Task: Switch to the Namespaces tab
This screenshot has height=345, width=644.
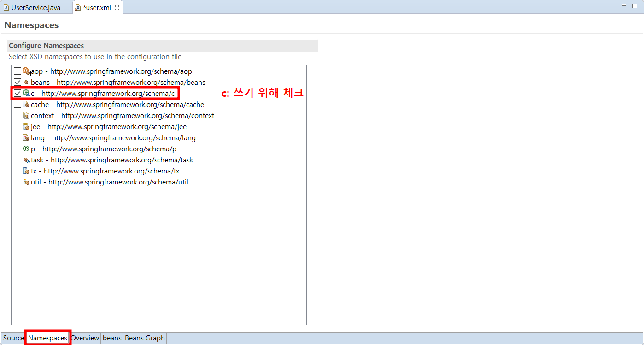Action: point(47,338)
